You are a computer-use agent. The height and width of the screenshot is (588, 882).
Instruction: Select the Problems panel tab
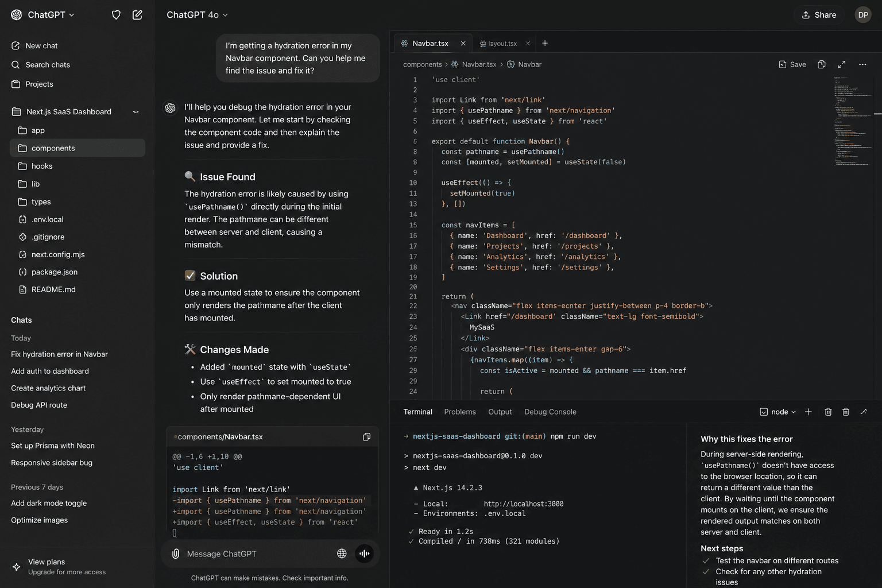pyautogui.click(x=460, y=412)
